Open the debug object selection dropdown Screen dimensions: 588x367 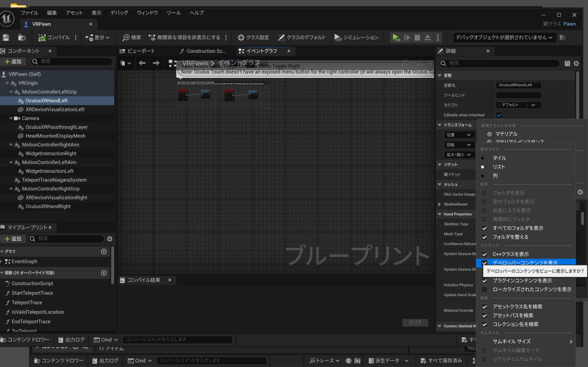pyautogui.click(x=504, y=38)
